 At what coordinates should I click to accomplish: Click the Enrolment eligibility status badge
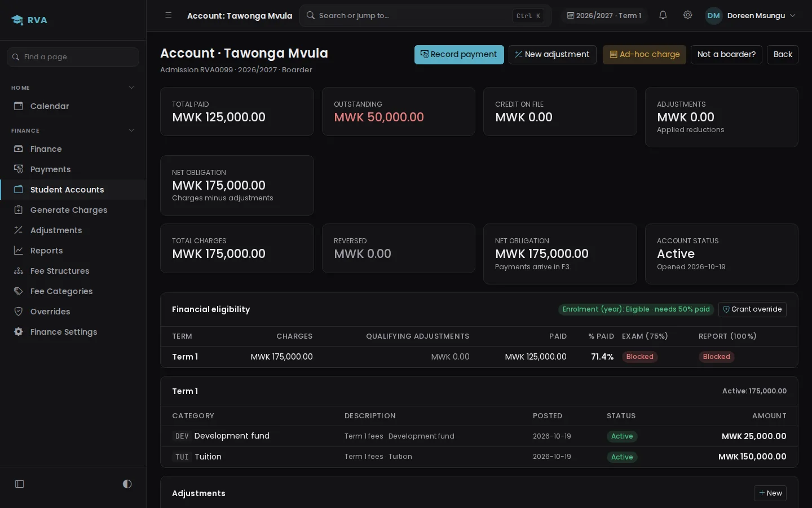coord(636,309)
